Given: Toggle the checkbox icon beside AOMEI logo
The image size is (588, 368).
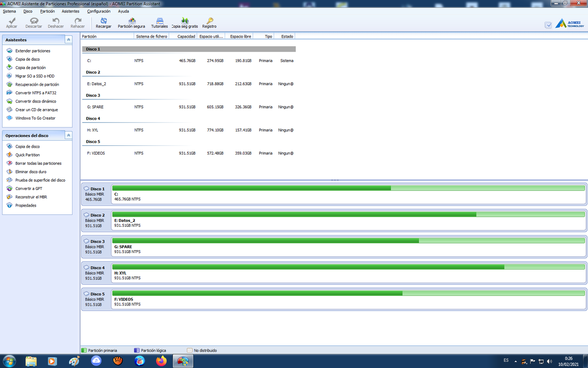Looking at the screenshot, I should (x=548, y=25).
